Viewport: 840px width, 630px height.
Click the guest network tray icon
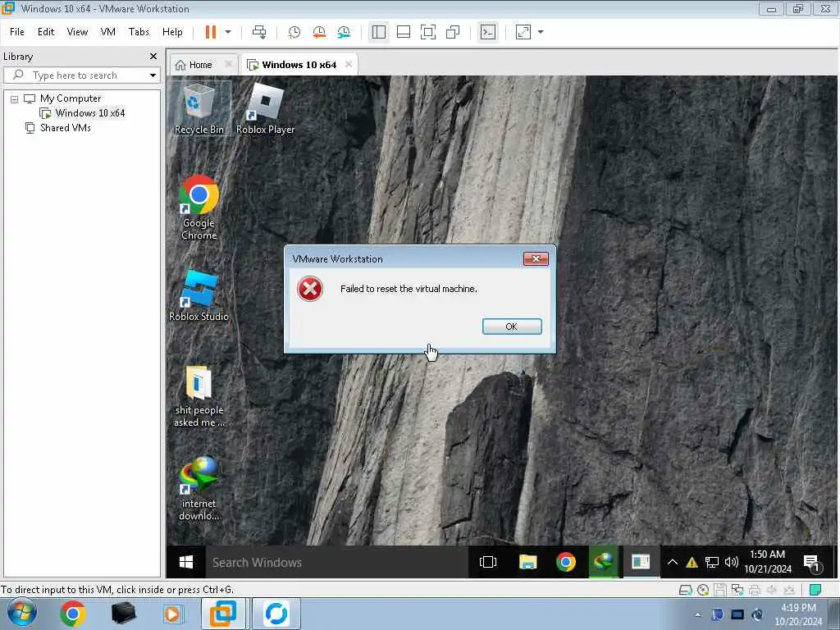(711, 563)
